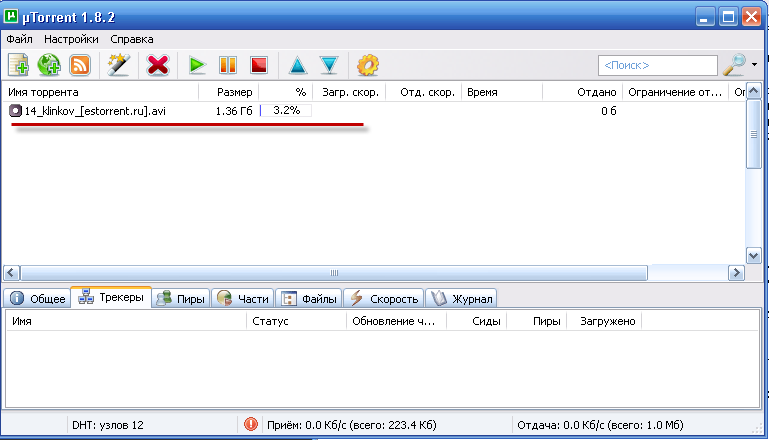Click the Add Torrent toolbar icon
Screen dimensions: 769x440
(x=18, y=65)
